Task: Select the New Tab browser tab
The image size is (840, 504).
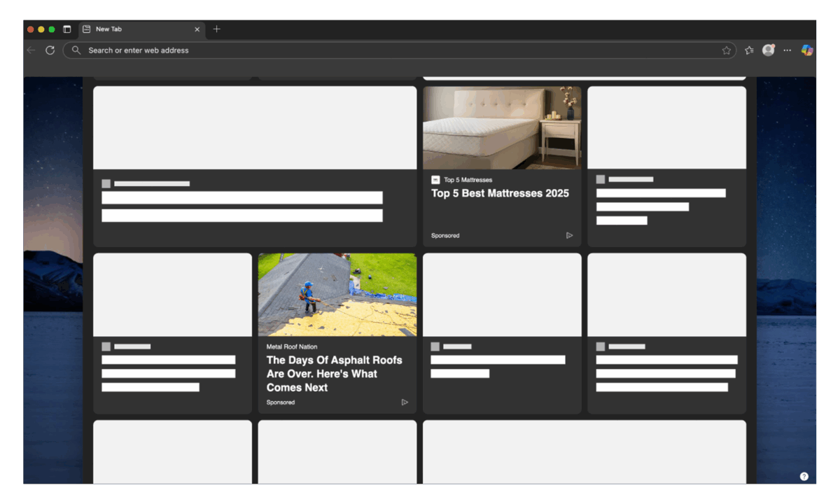Action: pos(141,29)
